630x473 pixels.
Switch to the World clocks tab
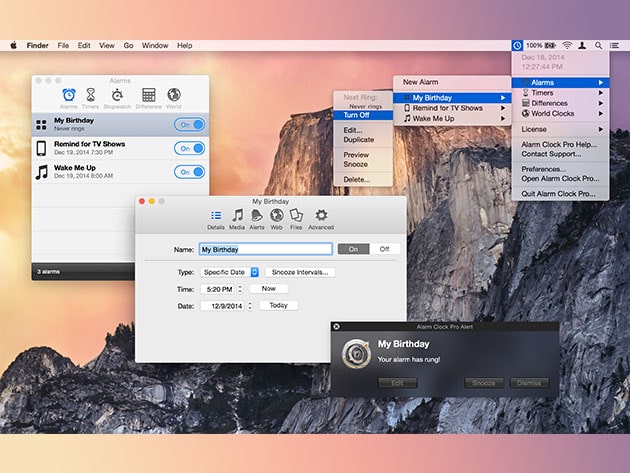[174, 98]
